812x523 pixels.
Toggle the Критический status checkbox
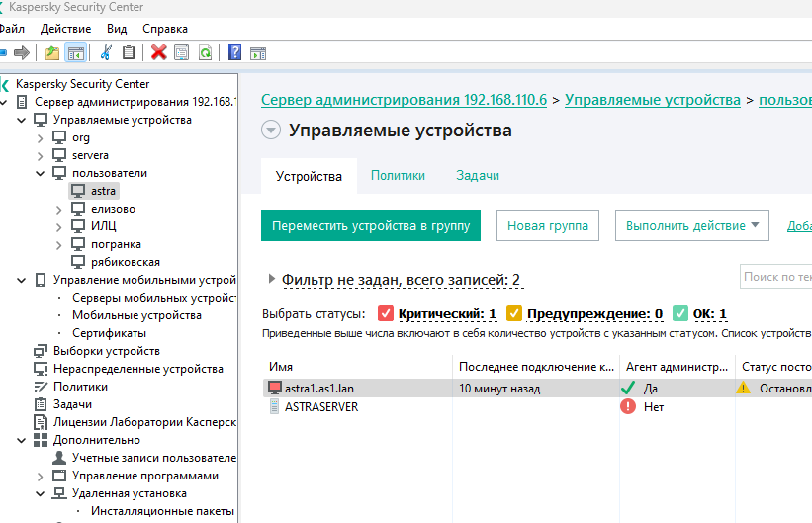click(386, 313)
